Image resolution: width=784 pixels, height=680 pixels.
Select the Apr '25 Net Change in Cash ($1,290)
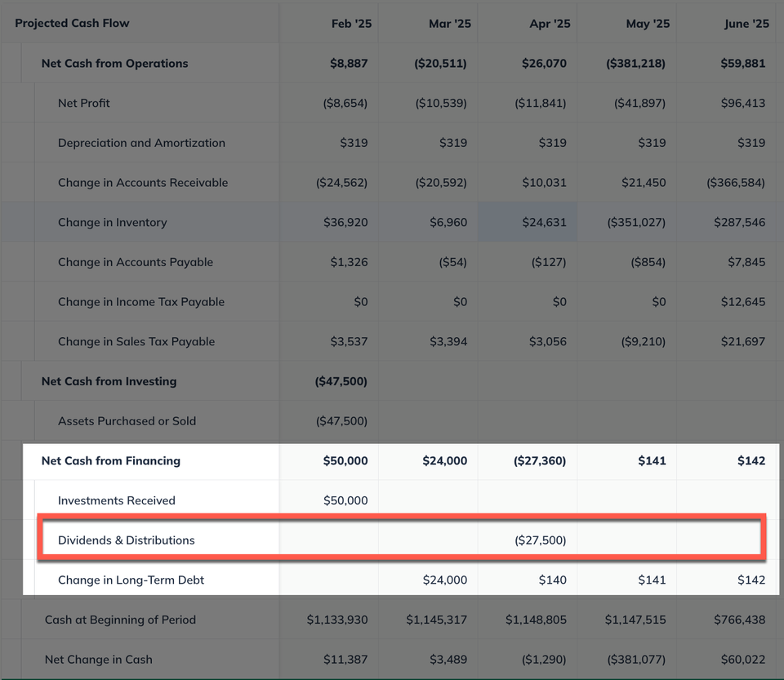(x=544, y=660)
